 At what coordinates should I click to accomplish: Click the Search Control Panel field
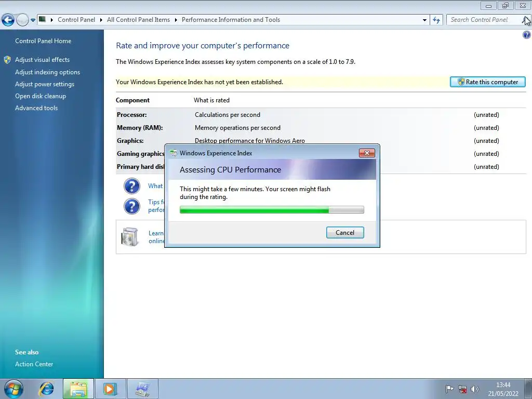coord(484,20)
